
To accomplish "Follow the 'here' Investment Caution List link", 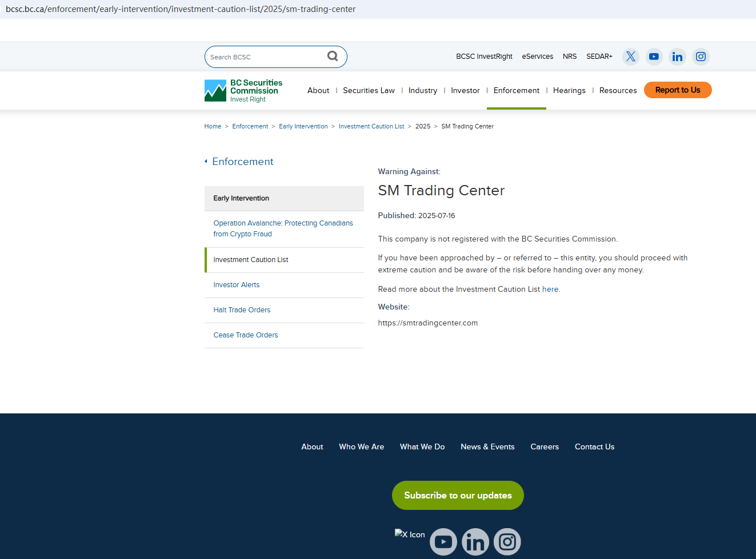I will (550, 289).
